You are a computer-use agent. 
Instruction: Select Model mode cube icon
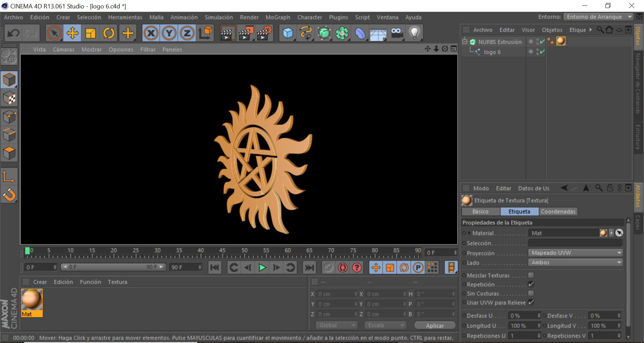tap(9, 80)
